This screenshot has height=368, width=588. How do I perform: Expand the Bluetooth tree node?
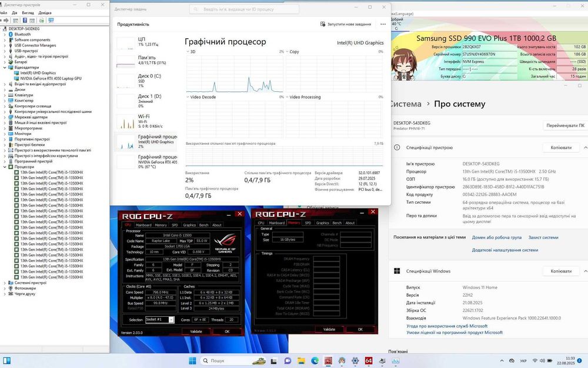(5, 34)
